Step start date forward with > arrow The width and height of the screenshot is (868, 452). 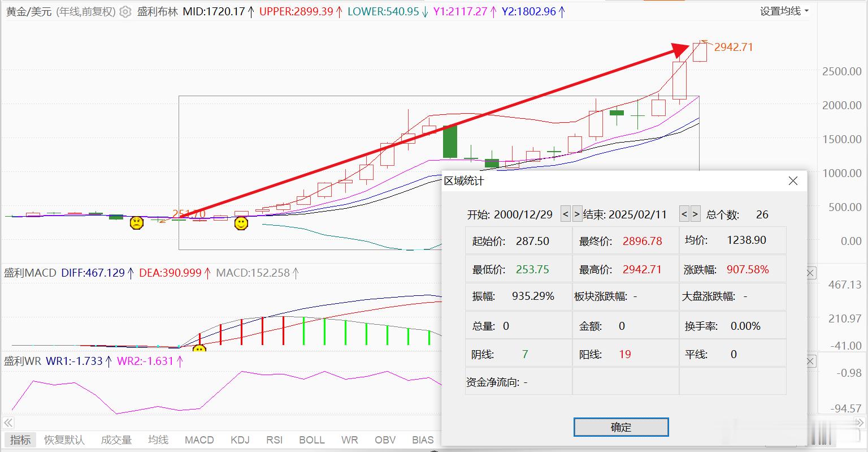tap(577, 214)
